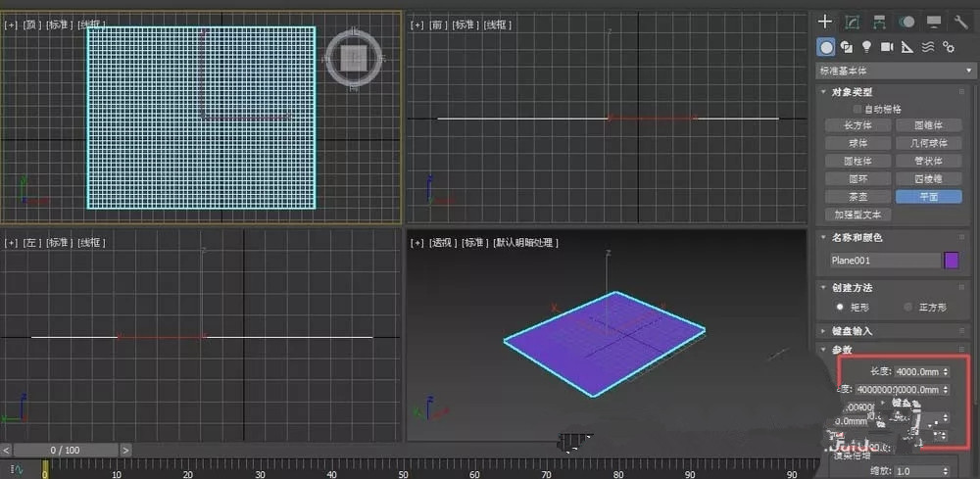
Task: Select the Space Warps waves icon
Action: 928,47
